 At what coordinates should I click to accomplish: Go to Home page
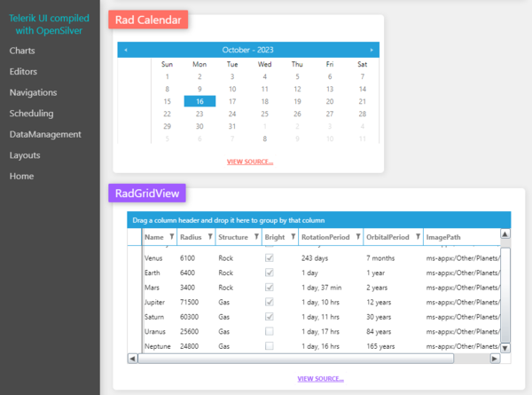click(21, 177)
